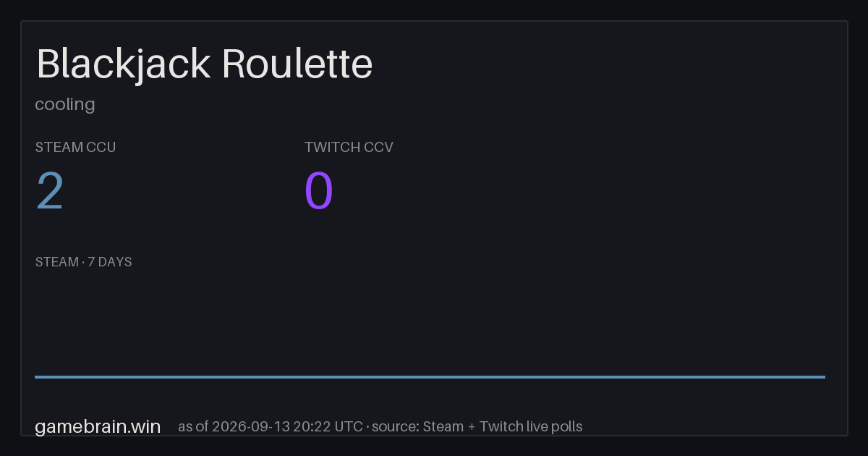Click the right end of the trend line
868x456 pixels.
[x=822, y=376]
